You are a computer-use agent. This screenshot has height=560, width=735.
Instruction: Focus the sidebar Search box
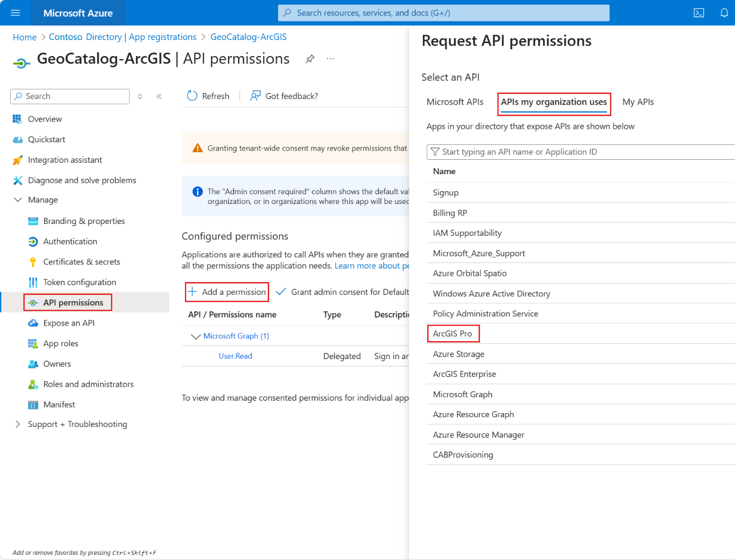pyautogui.click(x=70, y=96)
